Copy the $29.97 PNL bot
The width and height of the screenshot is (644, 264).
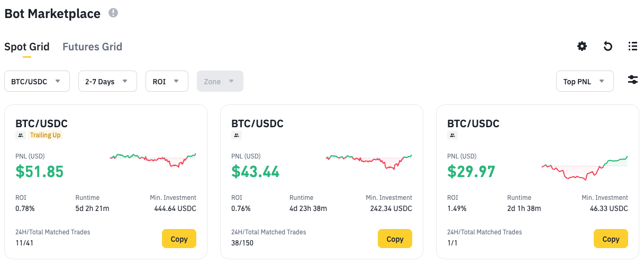click(611, 239)
